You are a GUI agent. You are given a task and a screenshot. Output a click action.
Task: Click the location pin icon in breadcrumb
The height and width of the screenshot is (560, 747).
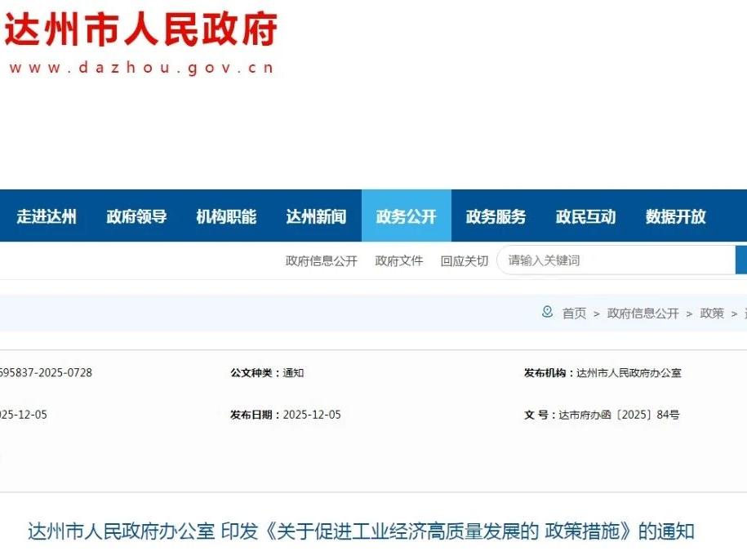coord(547,313)
